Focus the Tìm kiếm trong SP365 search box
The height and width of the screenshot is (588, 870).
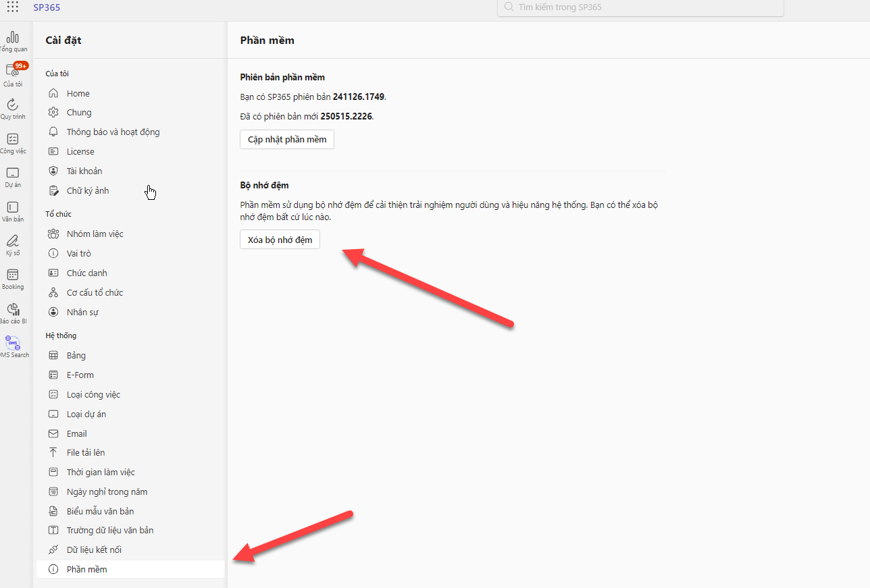coord(640,7)
